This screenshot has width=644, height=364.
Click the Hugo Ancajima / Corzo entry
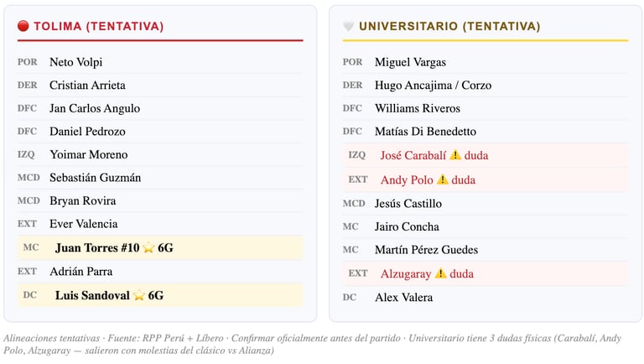click(x=433, y=85)
